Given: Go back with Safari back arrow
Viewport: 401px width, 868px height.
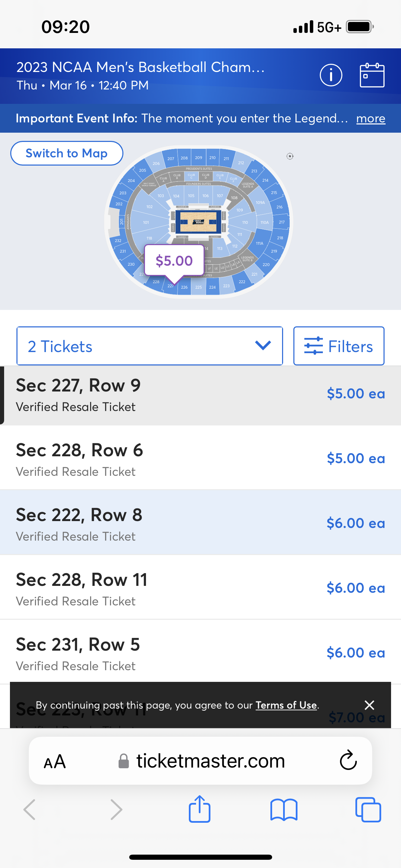Looking at the screenshot, I should click(x=29, y=810).
